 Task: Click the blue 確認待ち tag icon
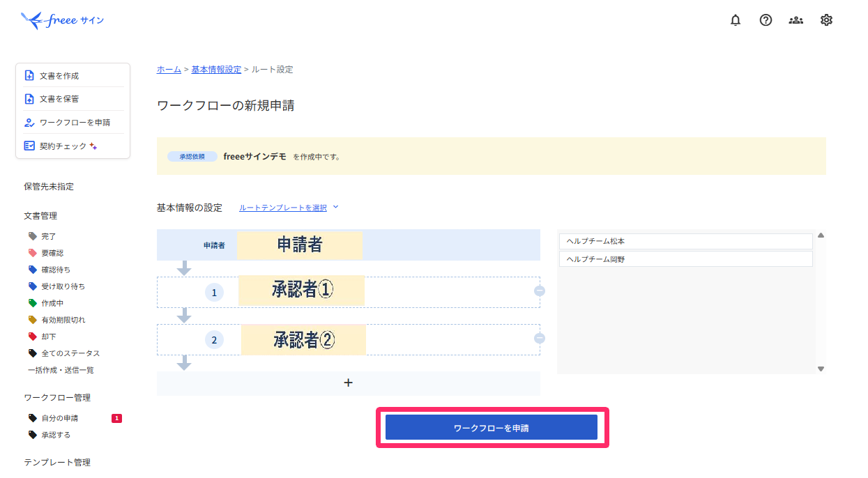(32, 270)
